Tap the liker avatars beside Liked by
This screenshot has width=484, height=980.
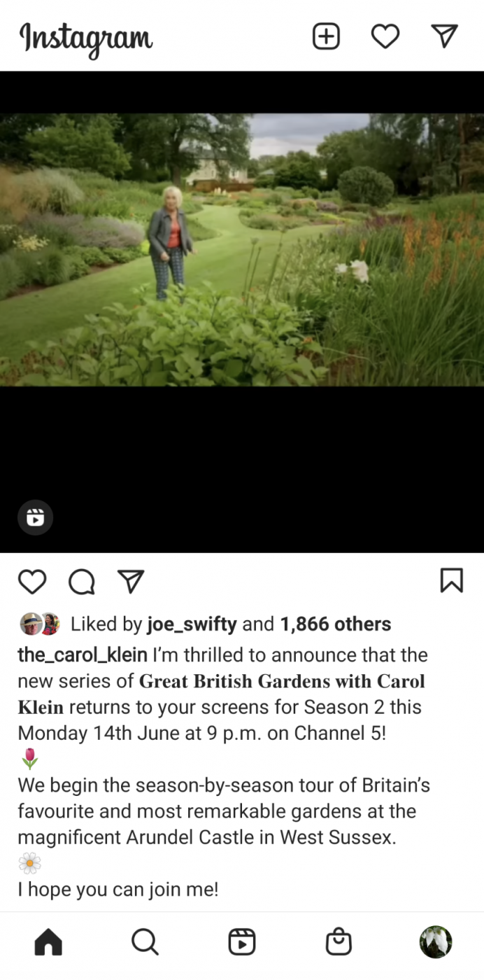point(40,624)
